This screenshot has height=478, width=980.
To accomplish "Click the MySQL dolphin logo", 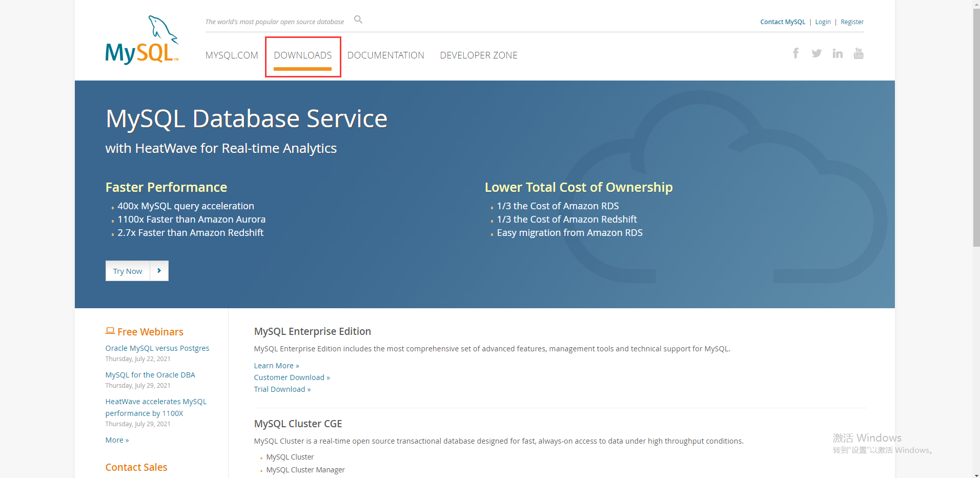I will (142, 39).
